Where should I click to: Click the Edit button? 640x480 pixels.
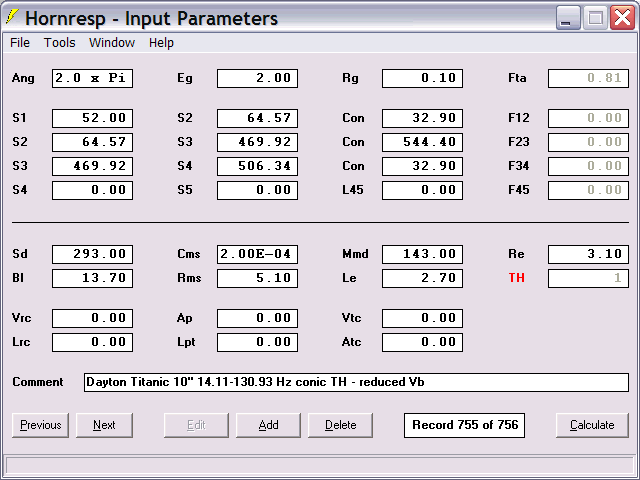coord(196,425)
